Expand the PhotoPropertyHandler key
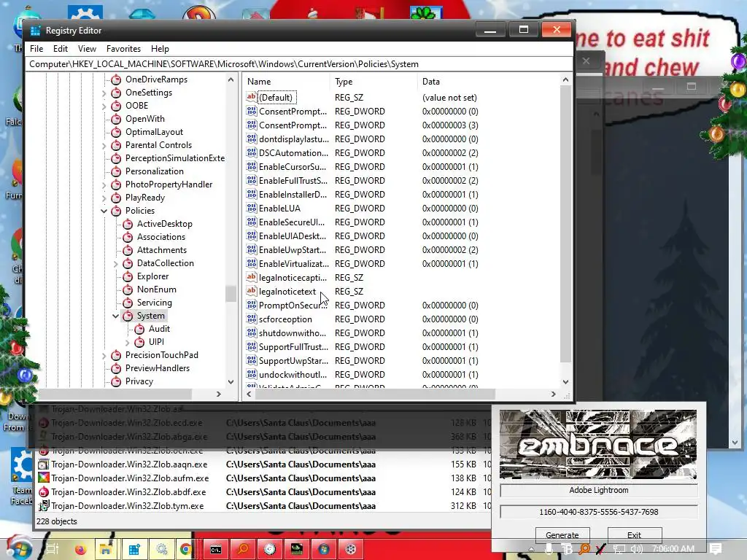 click(104, 184)
